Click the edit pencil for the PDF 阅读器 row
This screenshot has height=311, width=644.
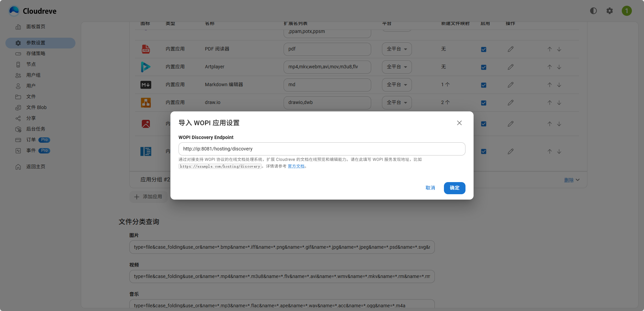click(x=510, y=49)
